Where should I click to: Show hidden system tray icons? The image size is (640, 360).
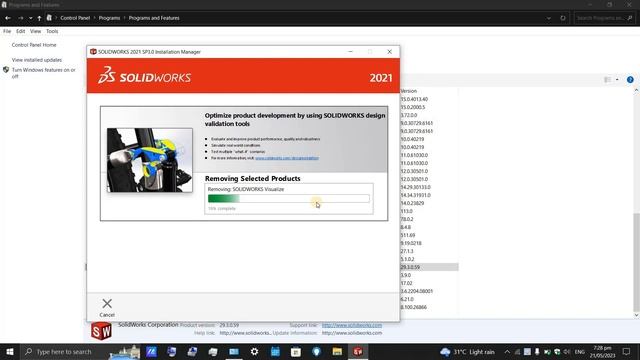pos(507,352)
